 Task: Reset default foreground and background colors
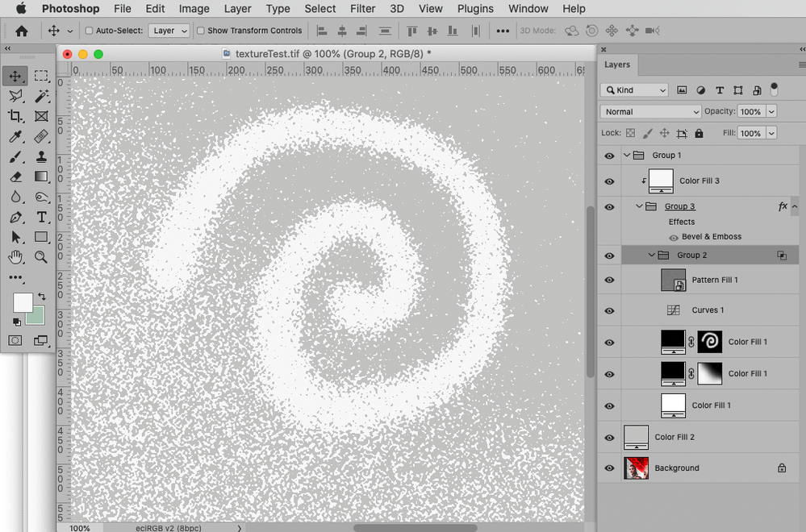pyautogui.click(x=16, y=322)
